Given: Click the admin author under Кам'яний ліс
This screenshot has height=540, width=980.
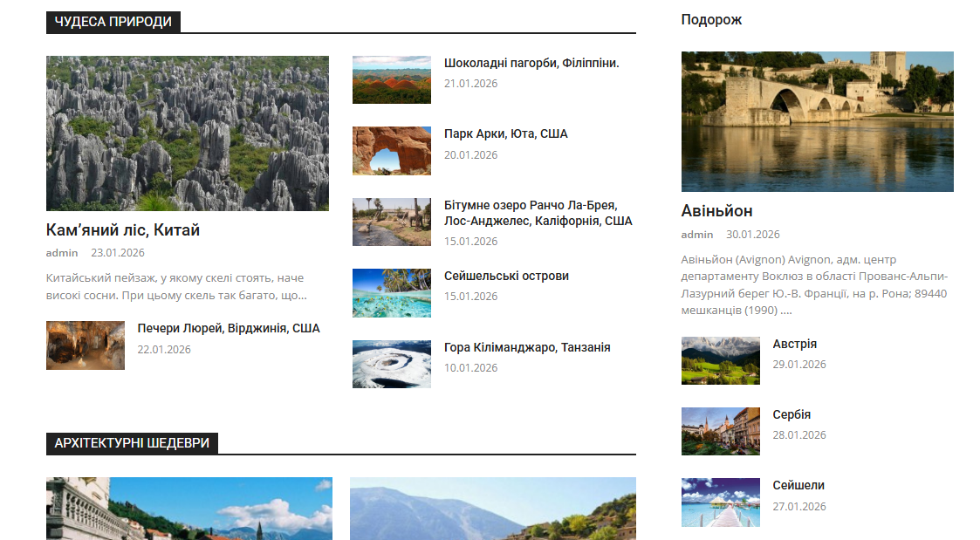Looking at the screenshot, I should click(x=62, y=252).
